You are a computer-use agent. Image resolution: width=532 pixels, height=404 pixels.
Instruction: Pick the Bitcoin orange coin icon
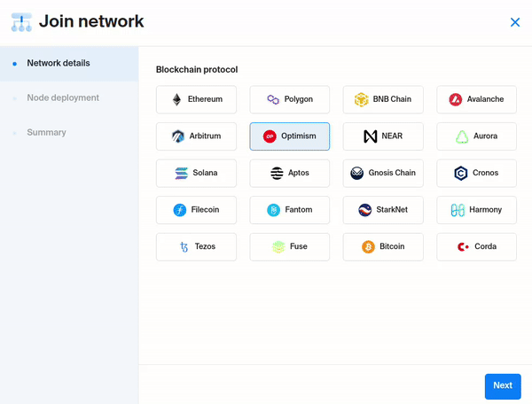click(x=368, y=246)
